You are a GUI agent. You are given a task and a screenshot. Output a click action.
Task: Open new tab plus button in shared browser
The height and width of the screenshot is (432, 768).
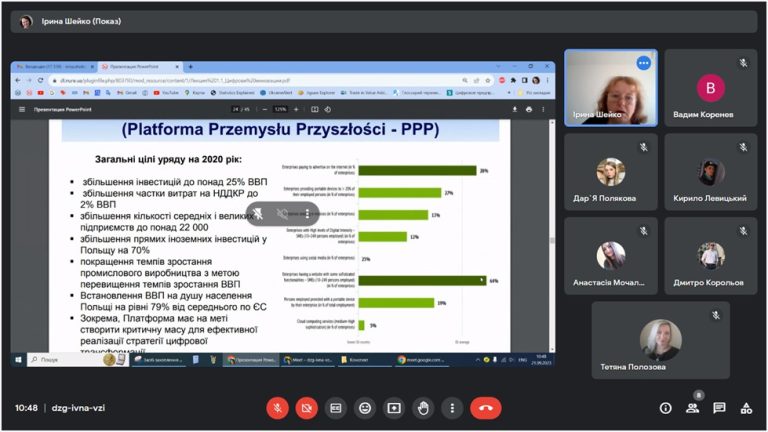[x=191, y=67]
